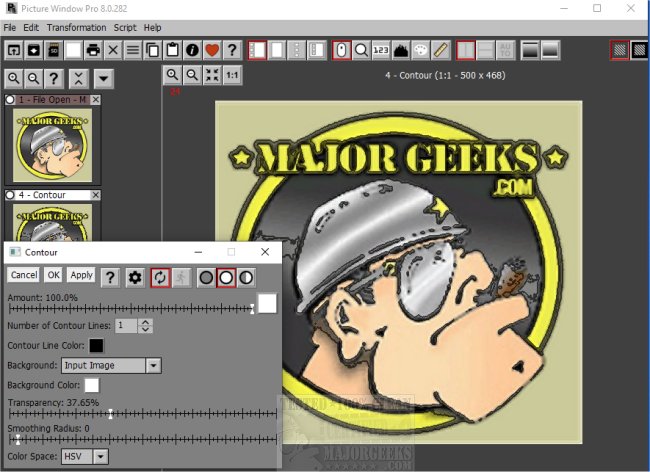Open the 123 readout tool
This screenshot has width=650, height=472.
tap(381, 51)
